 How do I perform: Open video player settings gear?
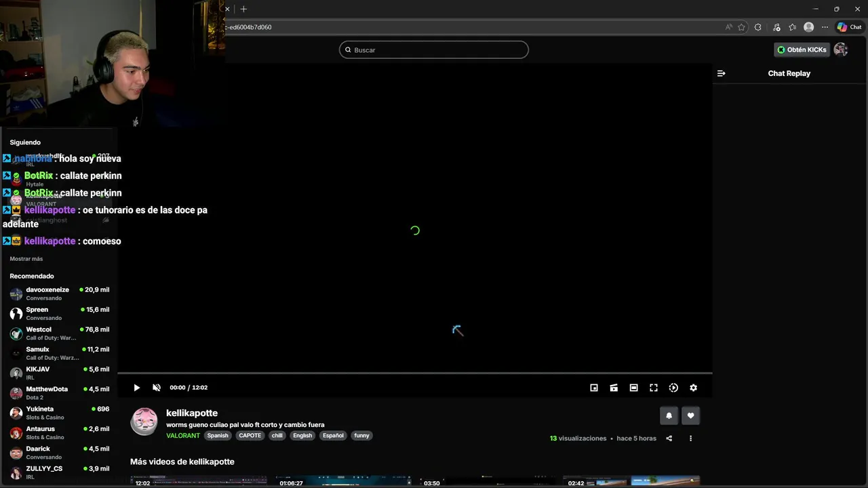693,388
